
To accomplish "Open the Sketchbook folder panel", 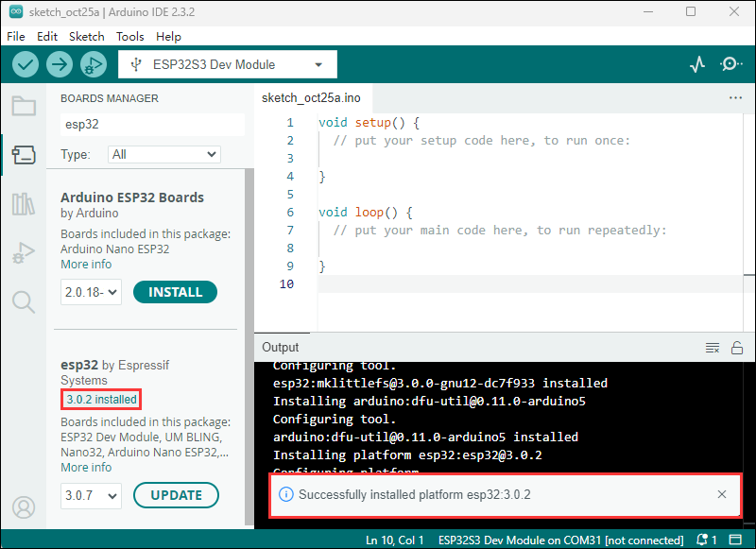I will pos(24,106).
